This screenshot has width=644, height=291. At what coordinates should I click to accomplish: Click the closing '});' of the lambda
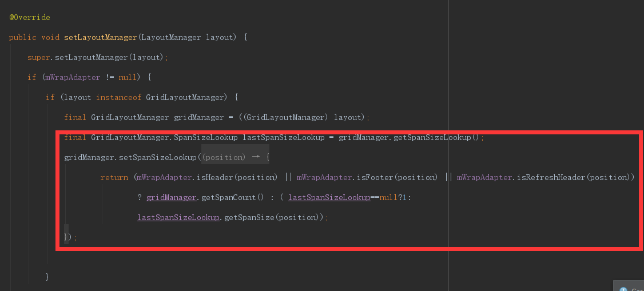(70, 237)
